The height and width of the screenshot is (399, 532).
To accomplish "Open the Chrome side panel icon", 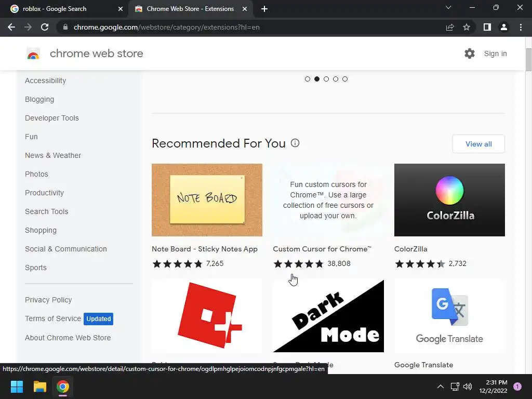I will coord(487,27).
